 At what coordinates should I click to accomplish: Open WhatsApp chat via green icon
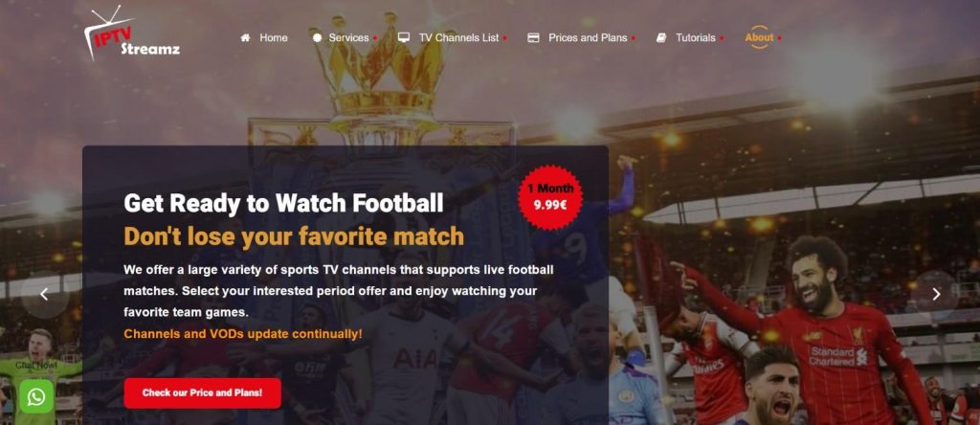tap(36, 396)
